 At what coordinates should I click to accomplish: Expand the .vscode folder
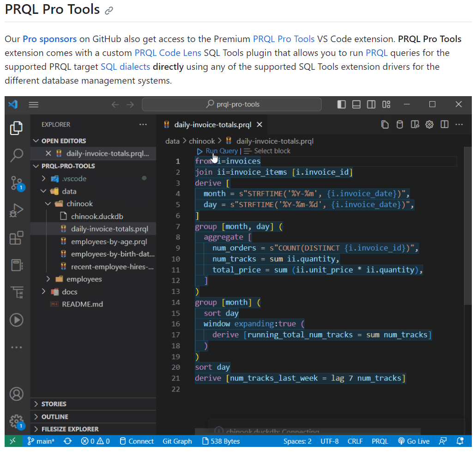(x=43, y=178)
